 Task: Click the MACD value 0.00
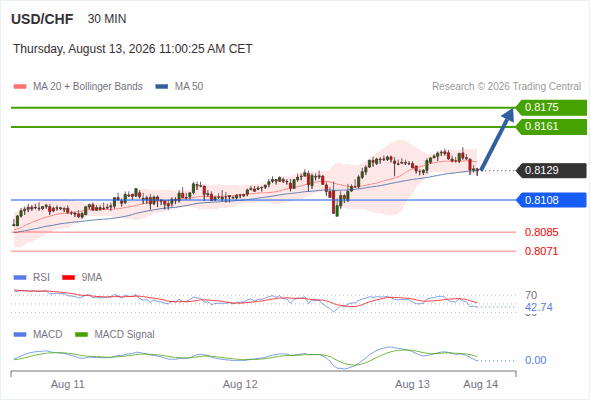[x=535, y=360]
